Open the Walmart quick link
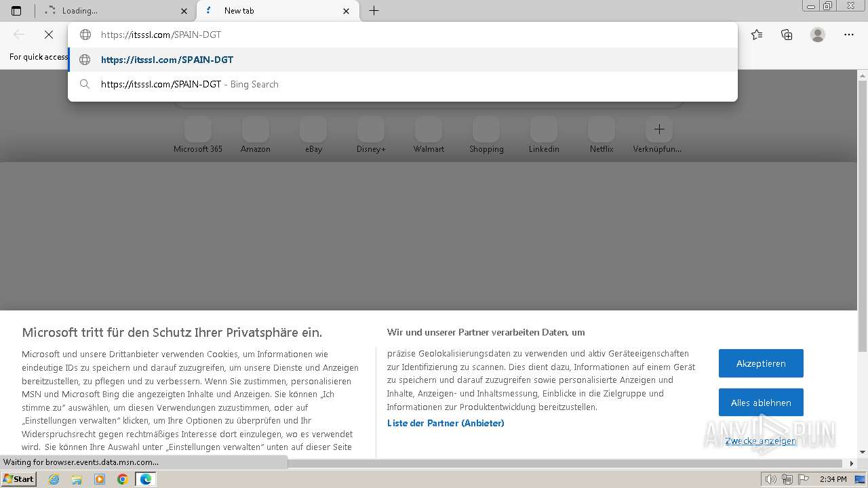Viewport: 868px width, 488px height. [429, 136]
